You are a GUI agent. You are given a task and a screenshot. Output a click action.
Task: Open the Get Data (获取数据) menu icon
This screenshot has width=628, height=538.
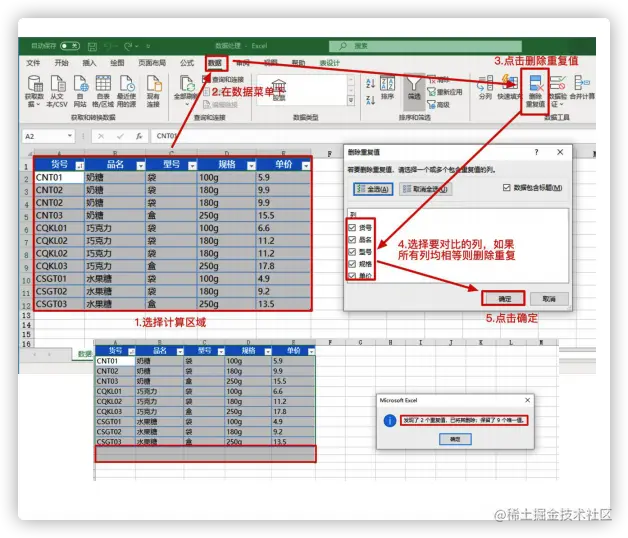click(x=35, y=83)
